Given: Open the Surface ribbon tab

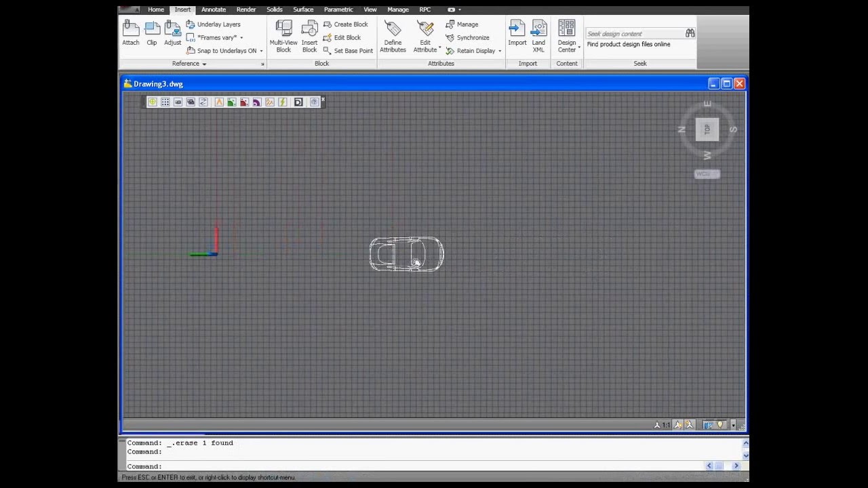Looking at the screenshot, I should click(303, 9).
